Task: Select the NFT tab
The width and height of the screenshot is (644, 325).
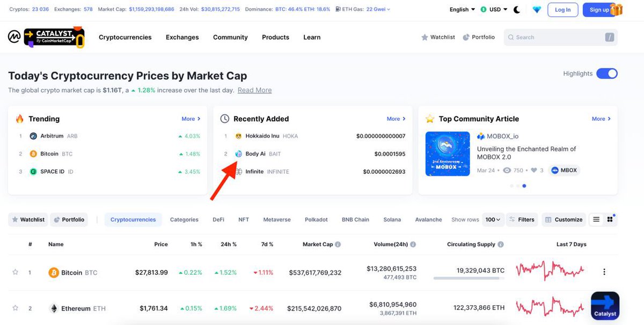Action: click(244, 219)
